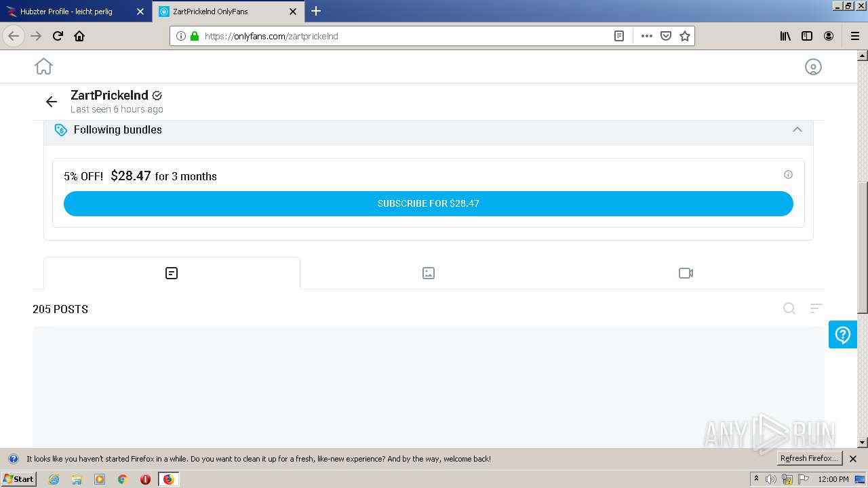Click the taskbar clock showing 12:00 PM
This screenshot has width=868, height=488.
[833, 479]
